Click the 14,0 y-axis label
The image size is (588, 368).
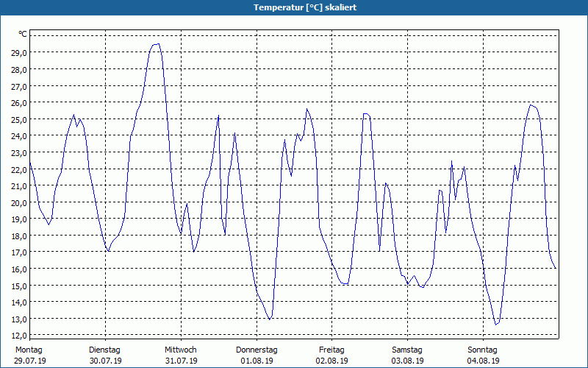(x=19, y=302)
